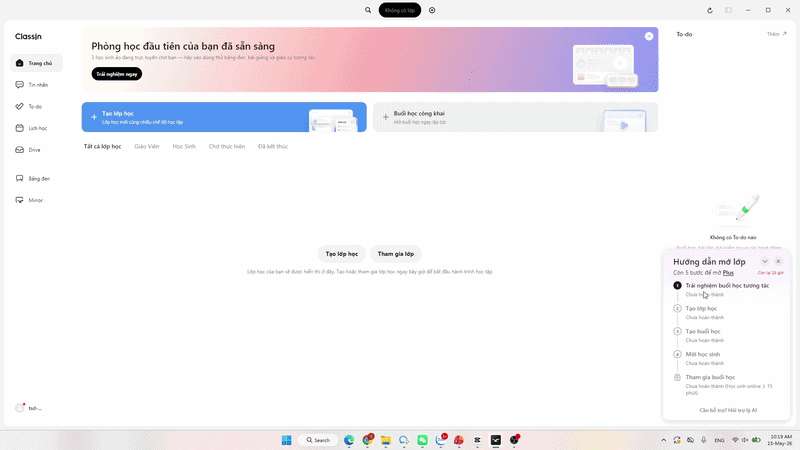Open Chrome from the taskbar
The width and height of the screenshot is (800, 450).
[x=367, y=440]
